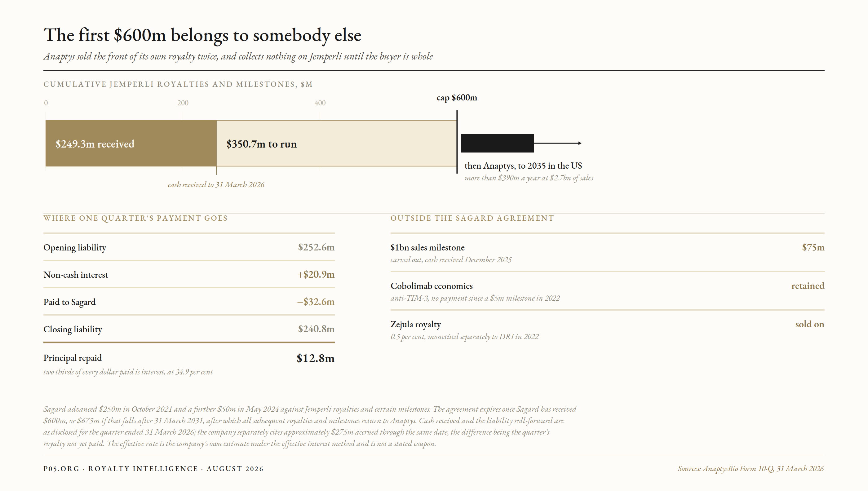
Task: Click the 200 axis tick label
Action: 183,103
